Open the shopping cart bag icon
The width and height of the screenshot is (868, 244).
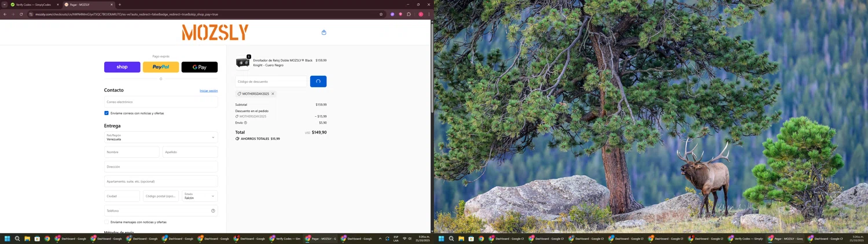point(323,32)
